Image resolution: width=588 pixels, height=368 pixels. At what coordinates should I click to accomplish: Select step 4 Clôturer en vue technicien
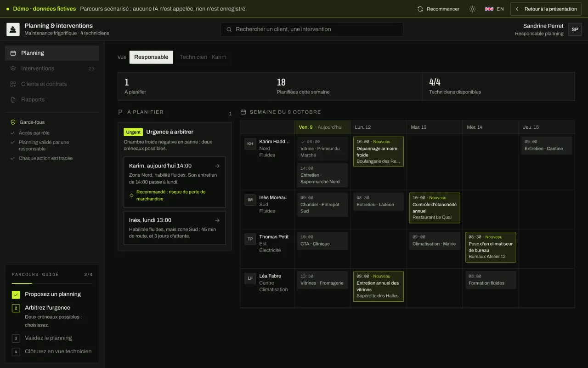(x=52, y=351)
